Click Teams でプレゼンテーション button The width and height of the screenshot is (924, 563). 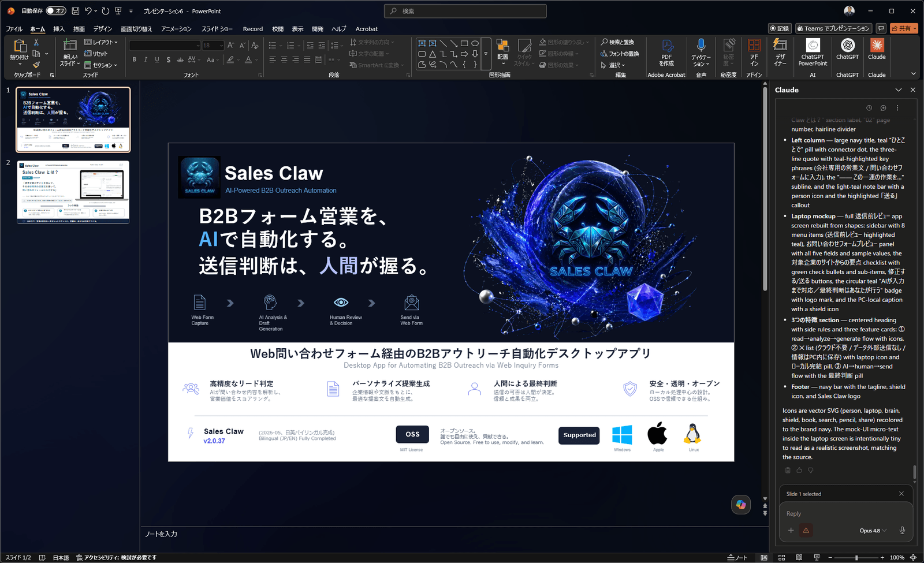(833, 28)
